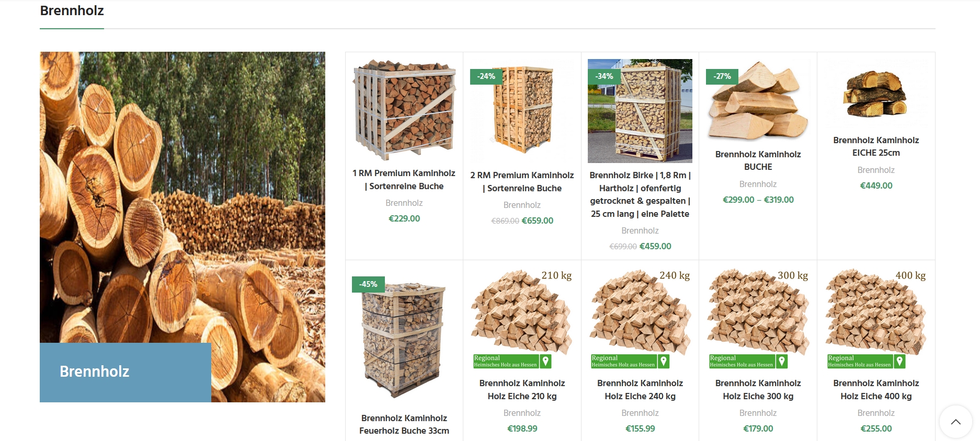This screenshot has width=980, height=441.
Task: Click the scroll-to-top arrow button
Action: point(955,422)
